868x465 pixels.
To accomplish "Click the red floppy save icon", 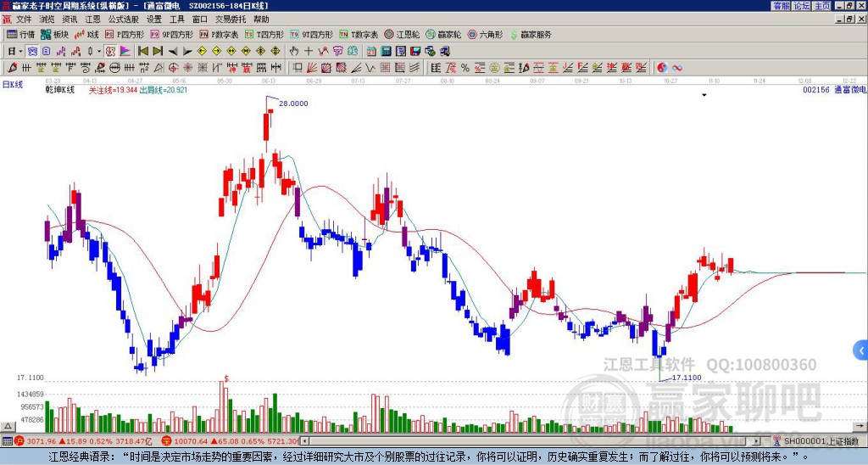I will (x=415, y=51).
